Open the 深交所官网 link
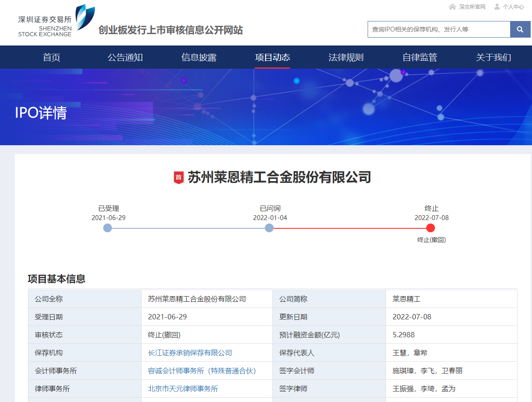The width and height of the screenshot is (532, 402). tap(472, 7)
